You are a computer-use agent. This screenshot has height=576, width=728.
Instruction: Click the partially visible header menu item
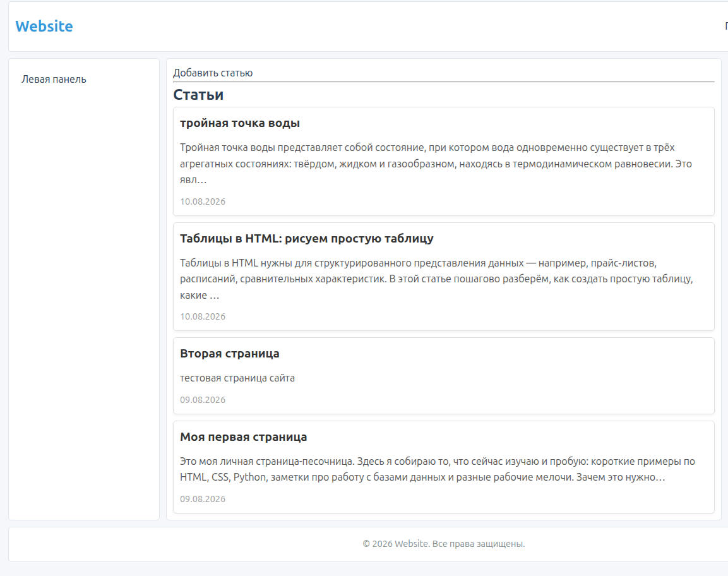pos(726,27)
